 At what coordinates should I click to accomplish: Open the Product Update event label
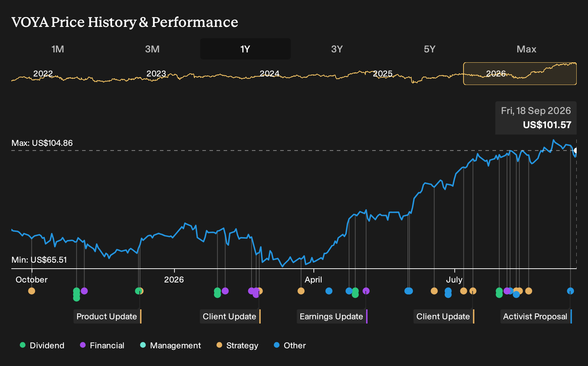point(107,316)
